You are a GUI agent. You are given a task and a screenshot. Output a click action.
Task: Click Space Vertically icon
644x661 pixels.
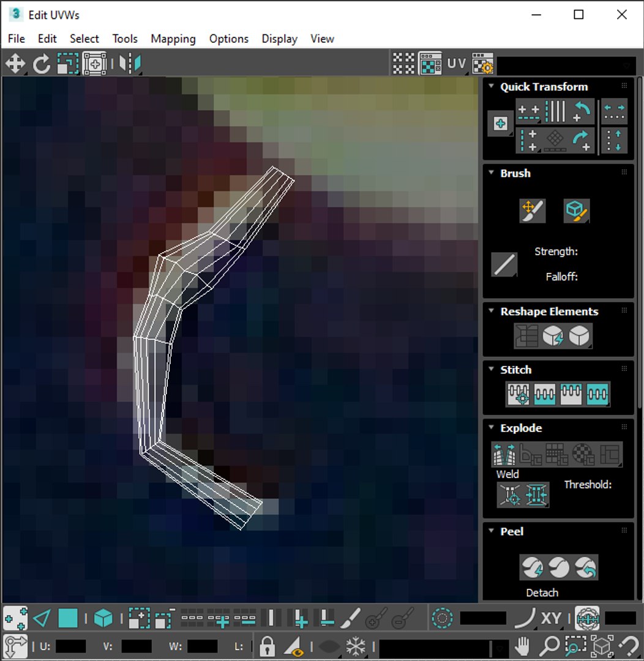(x=614, y=141)
